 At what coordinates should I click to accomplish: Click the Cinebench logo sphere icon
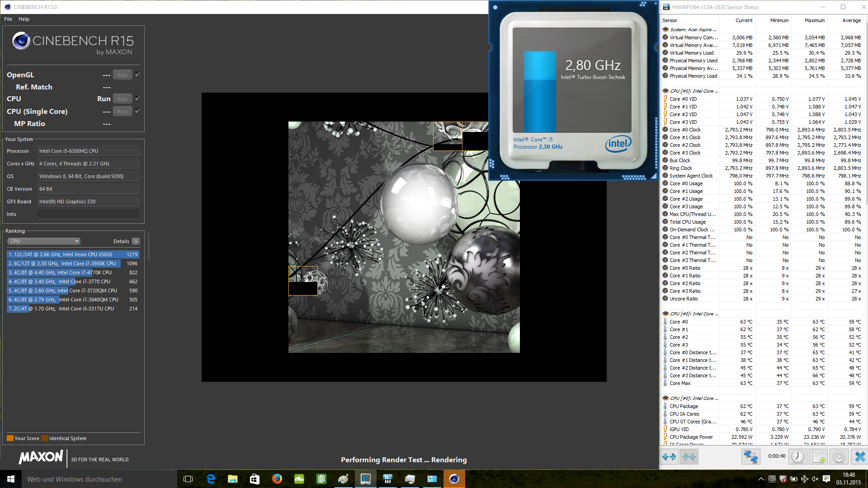pos(21,41)
